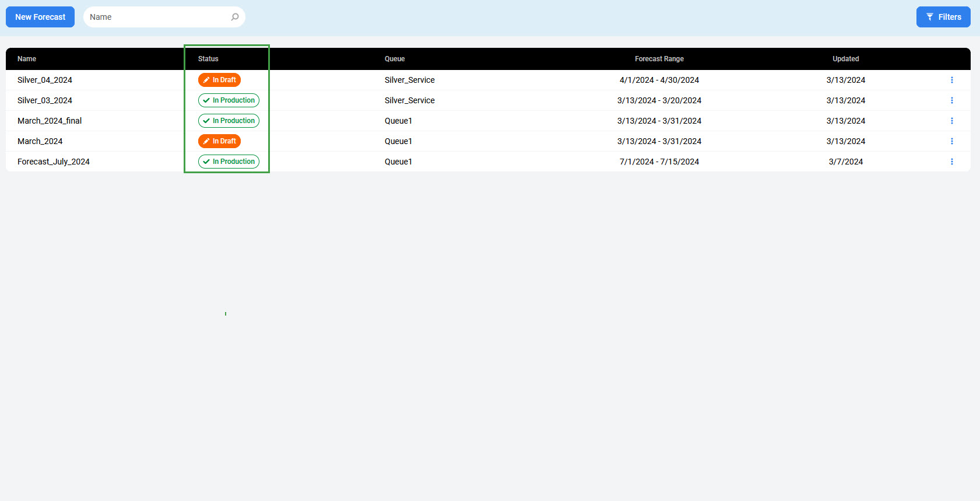Open the March_2024_final forecast
This screenshot has width=980, height=501.
point(50,121)
